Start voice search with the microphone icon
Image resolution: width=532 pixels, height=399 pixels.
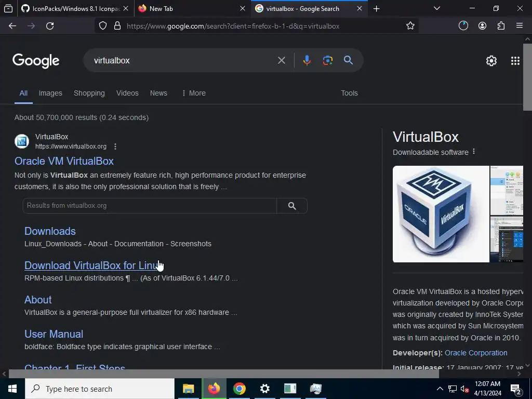(307, 60)
